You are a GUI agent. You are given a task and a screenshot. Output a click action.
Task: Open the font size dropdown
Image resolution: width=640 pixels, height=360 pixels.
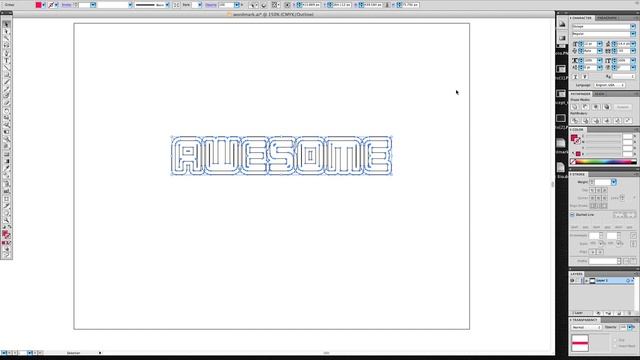[600, 44]
